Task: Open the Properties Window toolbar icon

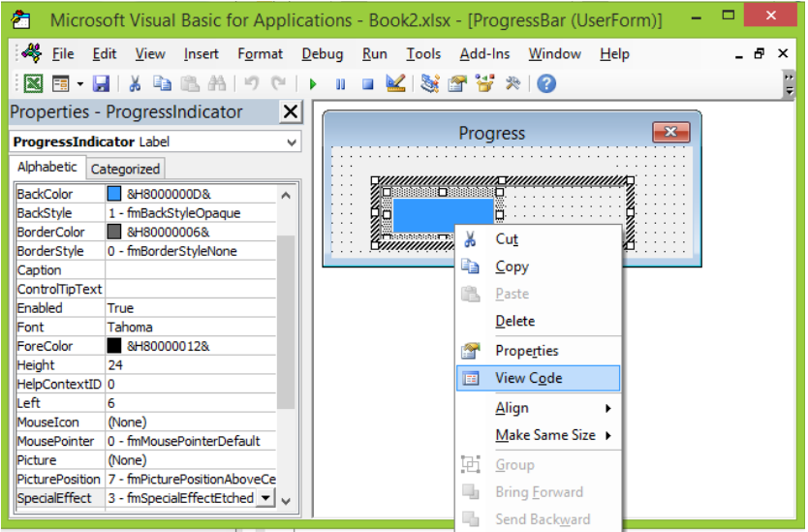Action: (x=457, y=83)
